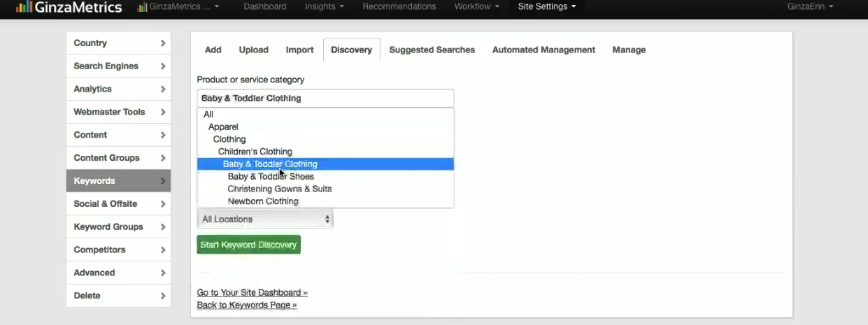Switch to the Suggested Searches tab

432,50
